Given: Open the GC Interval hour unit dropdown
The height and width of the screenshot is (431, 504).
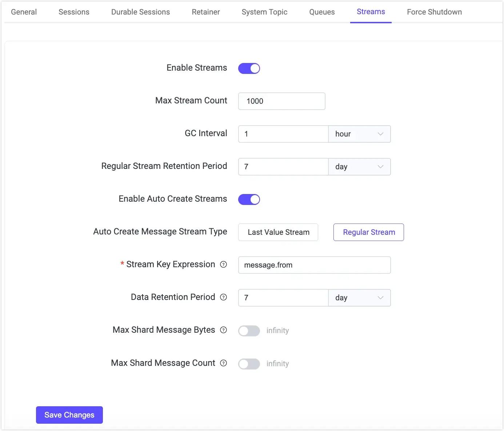Looking at the screenshot, I should (x=359, y=134).
